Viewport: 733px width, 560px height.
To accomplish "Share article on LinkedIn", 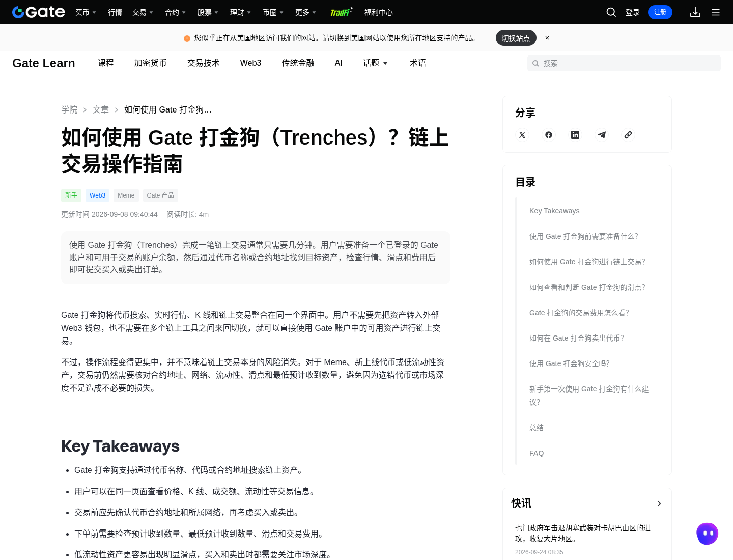I will [x=575, y=135].
